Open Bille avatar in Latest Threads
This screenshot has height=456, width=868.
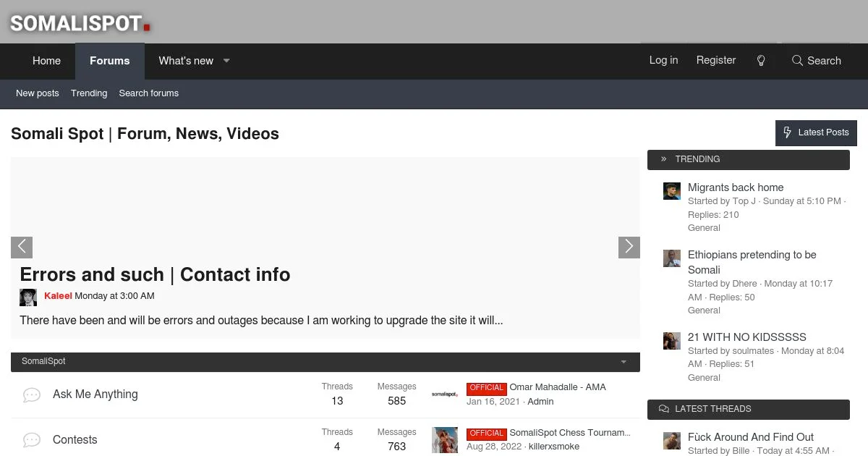pos(672,441)
